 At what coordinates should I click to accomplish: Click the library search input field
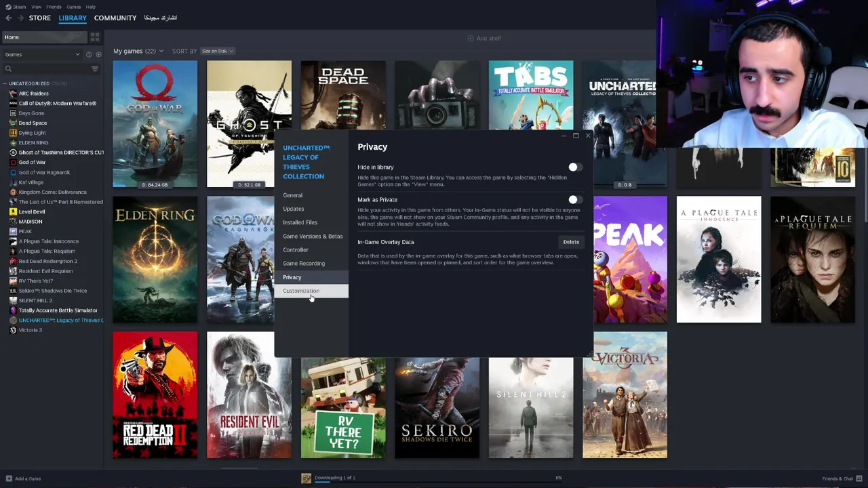tap(51, 68)
